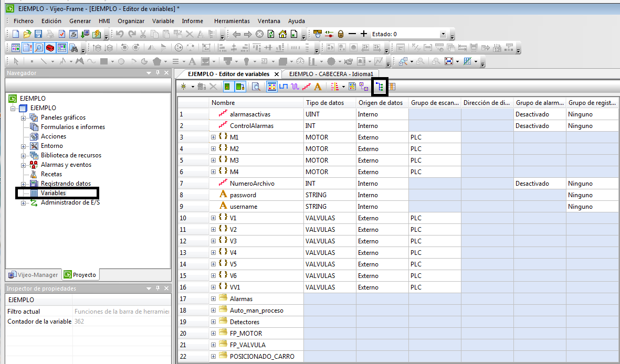Click the binoculars find icon
The height and width of the screenshot is (364, 620).
73,48
